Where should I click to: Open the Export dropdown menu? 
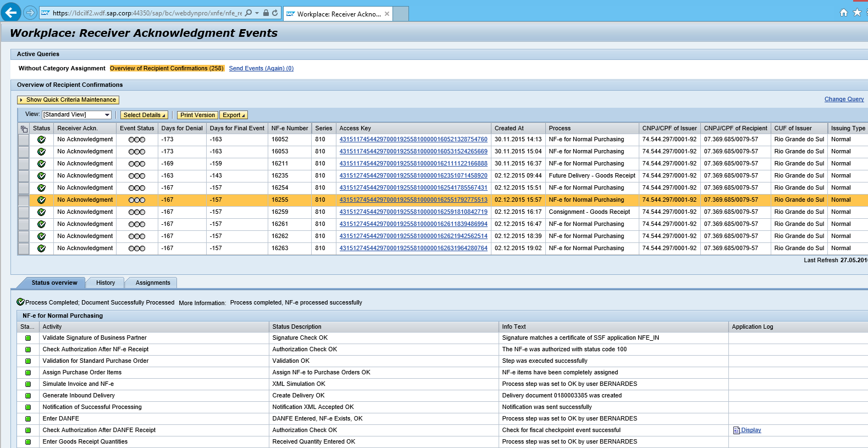234,115
